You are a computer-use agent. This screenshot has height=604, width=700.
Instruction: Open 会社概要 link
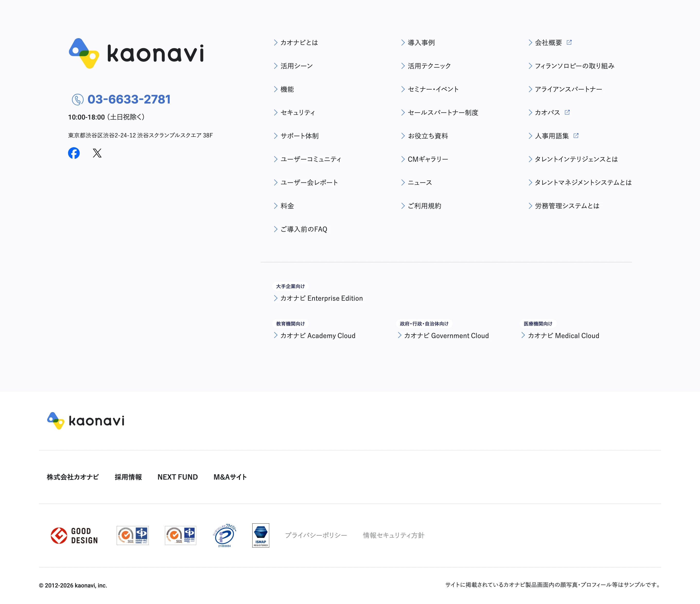[x=548, y=43]
